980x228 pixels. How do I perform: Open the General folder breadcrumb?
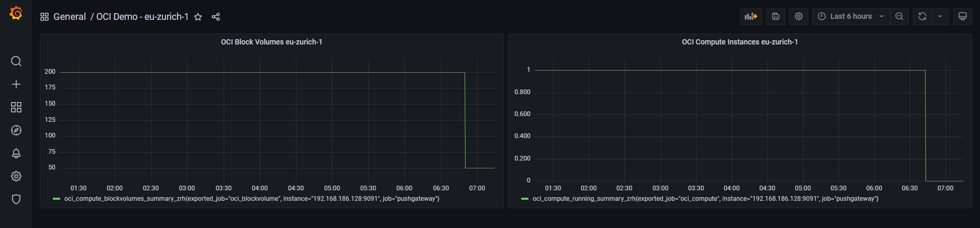(x=70, y=17)
